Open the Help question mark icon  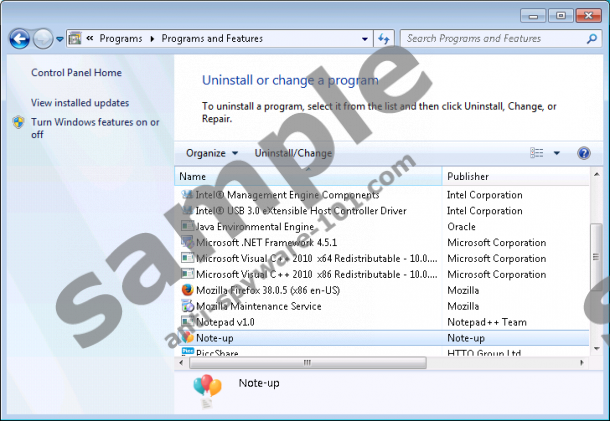(584, 153)
